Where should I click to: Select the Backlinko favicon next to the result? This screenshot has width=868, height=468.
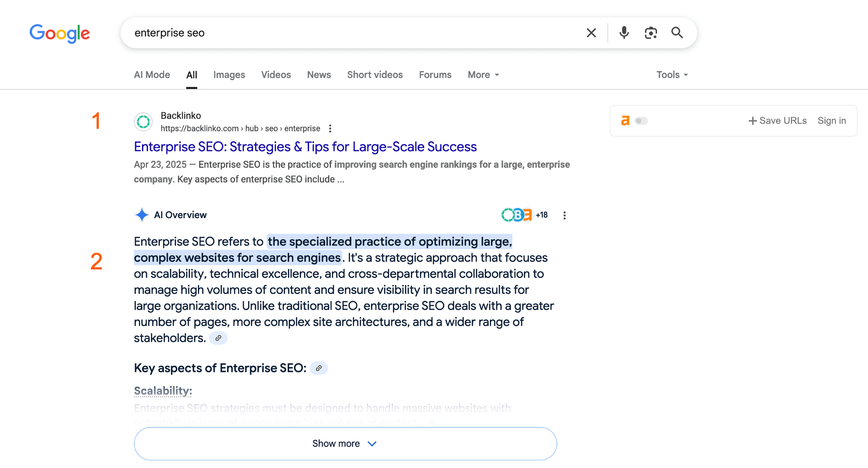[x=143, y=122]
